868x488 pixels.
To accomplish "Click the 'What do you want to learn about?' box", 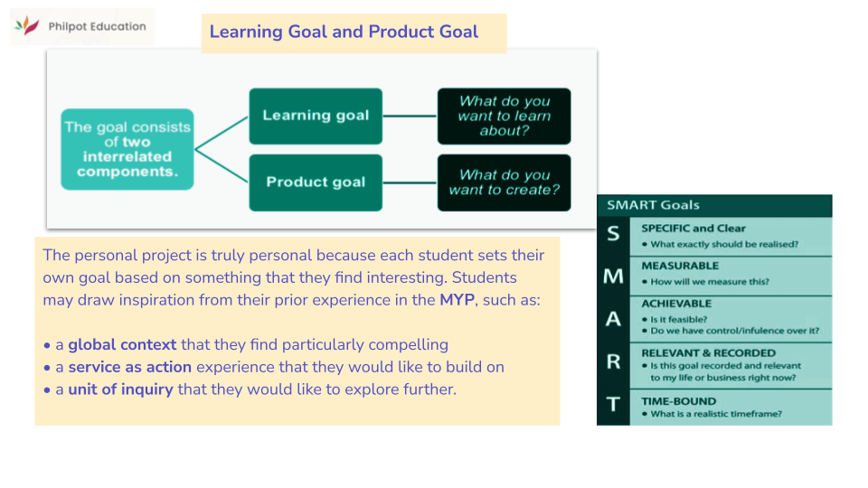I will coord(504,117).
